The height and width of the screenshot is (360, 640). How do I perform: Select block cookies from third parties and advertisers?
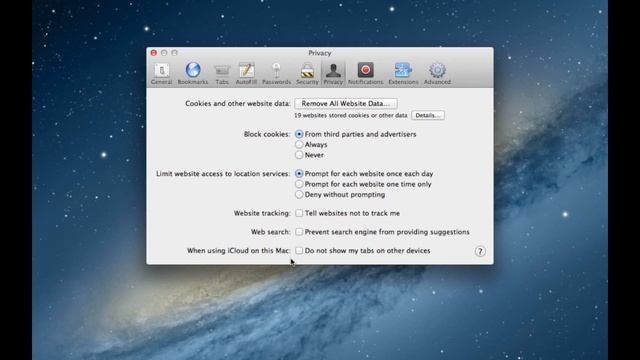(x=299, y=134)
